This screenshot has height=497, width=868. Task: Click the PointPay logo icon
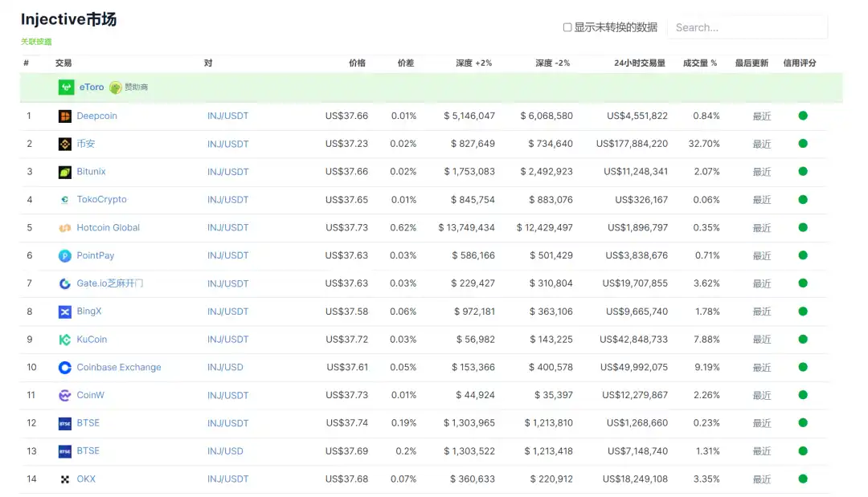click(65, 256)
